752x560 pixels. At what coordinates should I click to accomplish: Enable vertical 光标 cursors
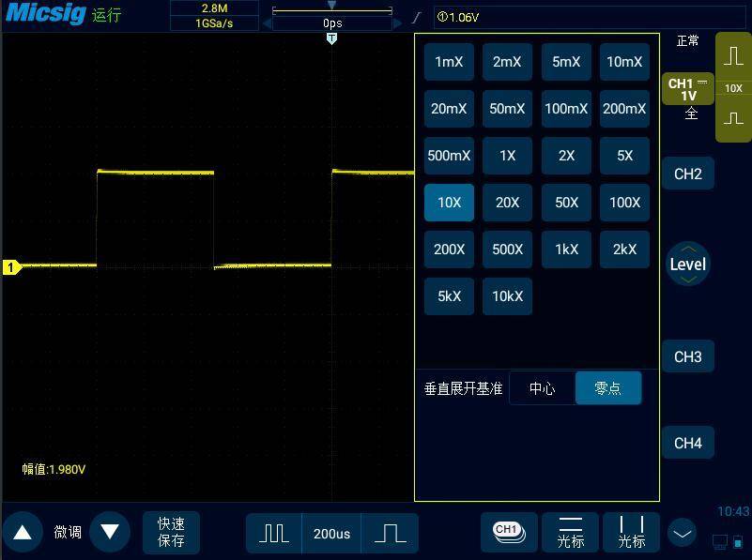pos(632,532)
